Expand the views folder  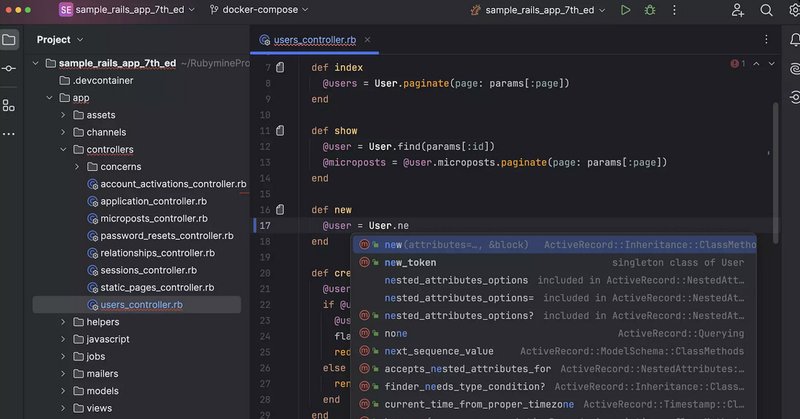click(63, 408)
